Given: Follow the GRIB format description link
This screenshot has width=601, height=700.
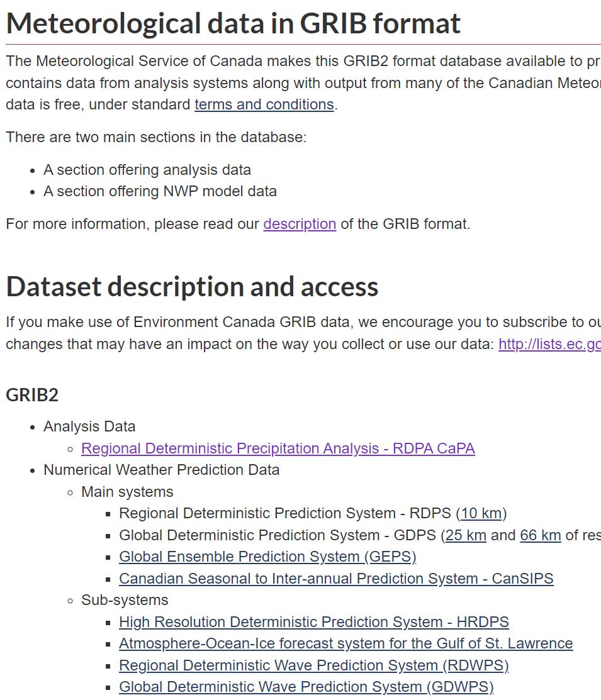Looking at the screenshot, I should pyautogui.click(x=300, y=224).
